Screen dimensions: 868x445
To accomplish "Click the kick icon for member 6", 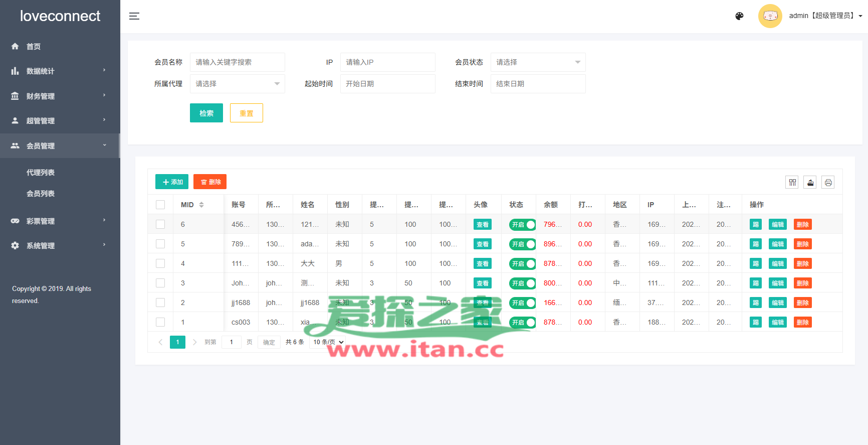I will 755,225.
